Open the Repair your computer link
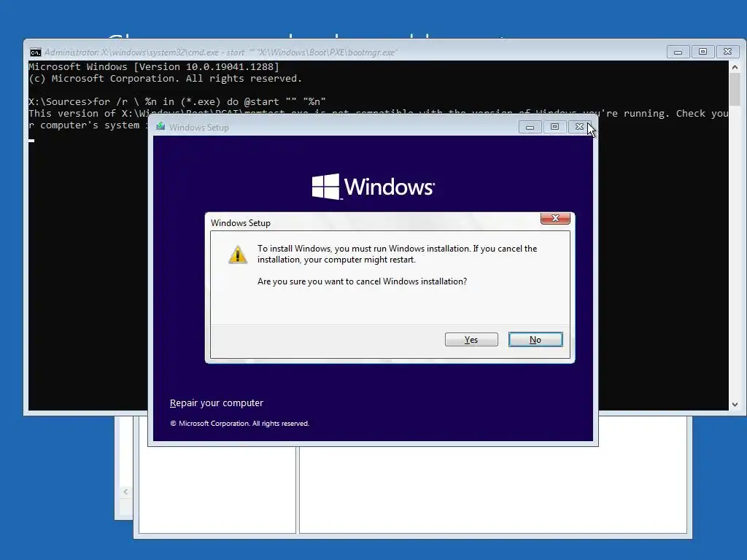 tap(216, 402)
